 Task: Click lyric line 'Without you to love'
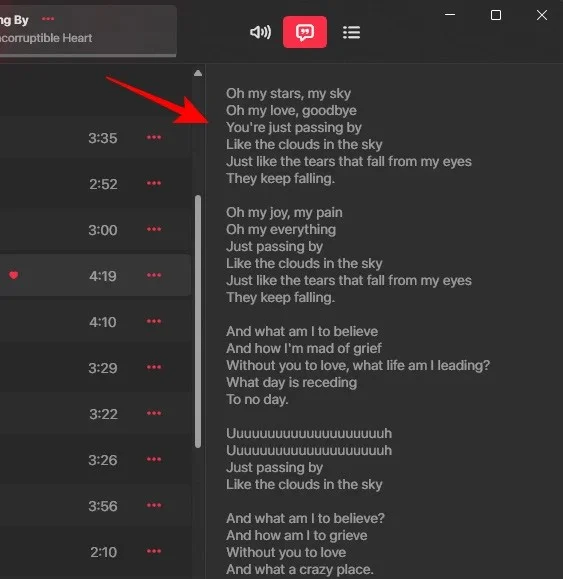tap(286, 552)
